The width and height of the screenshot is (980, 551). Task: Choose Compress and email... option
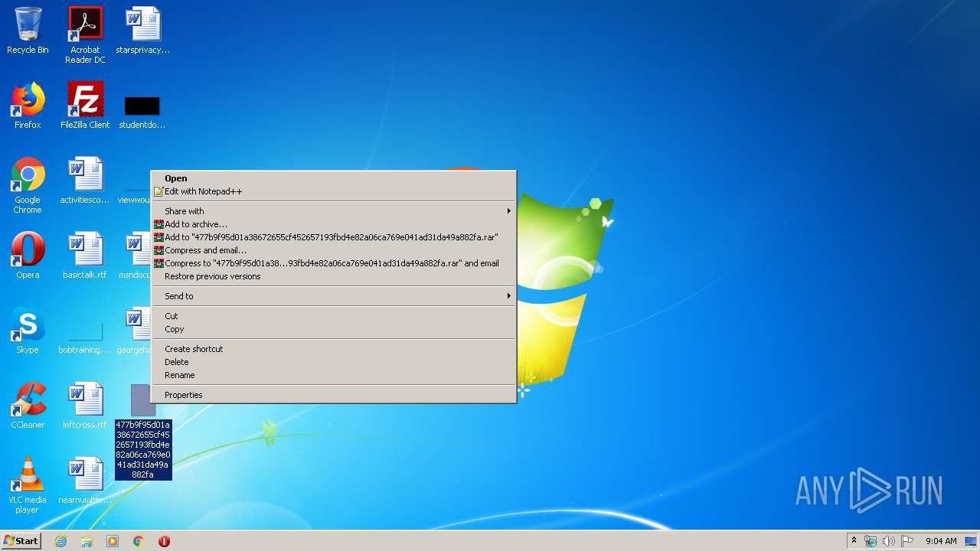(334, 250)
